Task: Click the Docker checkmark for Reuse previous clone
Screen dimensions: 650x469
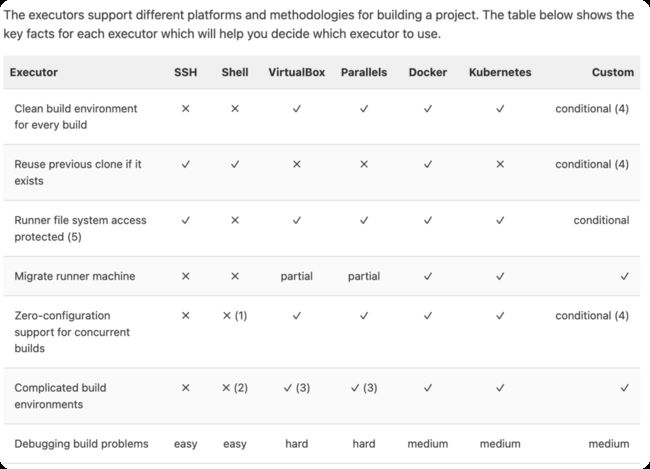Action: click(x=427, y=164)
